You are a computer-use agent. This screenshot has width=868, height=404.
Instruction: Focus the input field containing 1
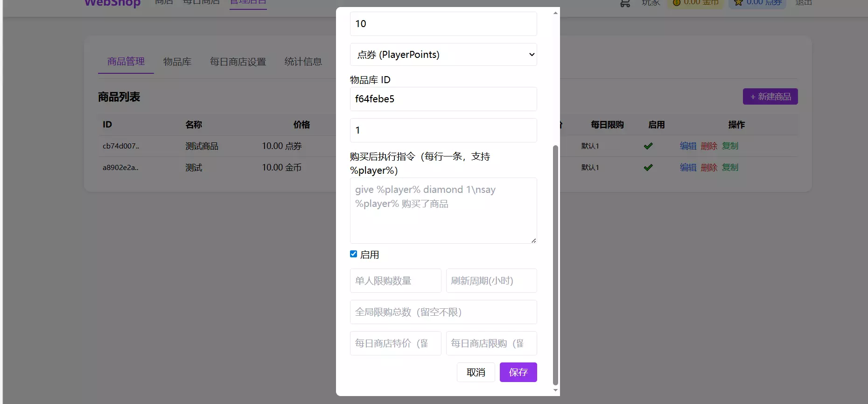point(443,130)
